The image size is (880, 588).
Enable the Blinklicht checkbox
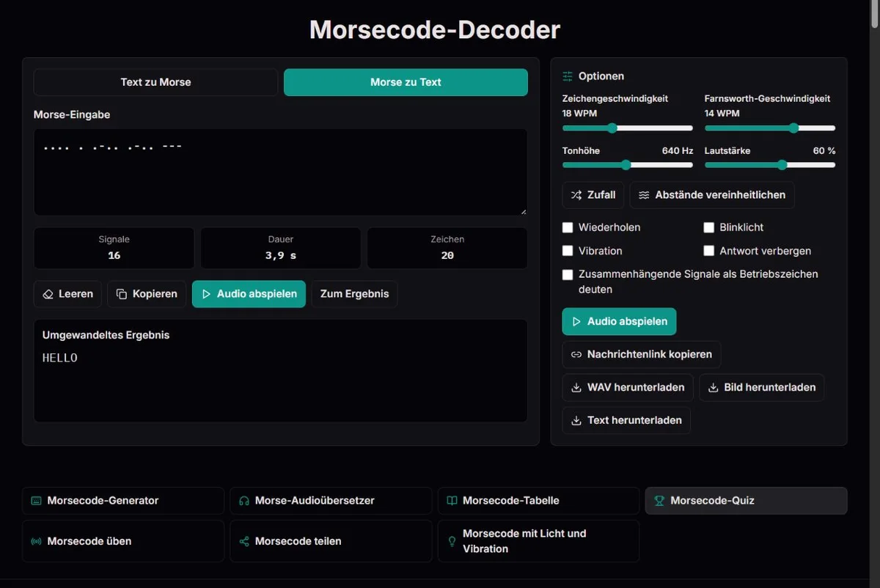pos(709,227)
